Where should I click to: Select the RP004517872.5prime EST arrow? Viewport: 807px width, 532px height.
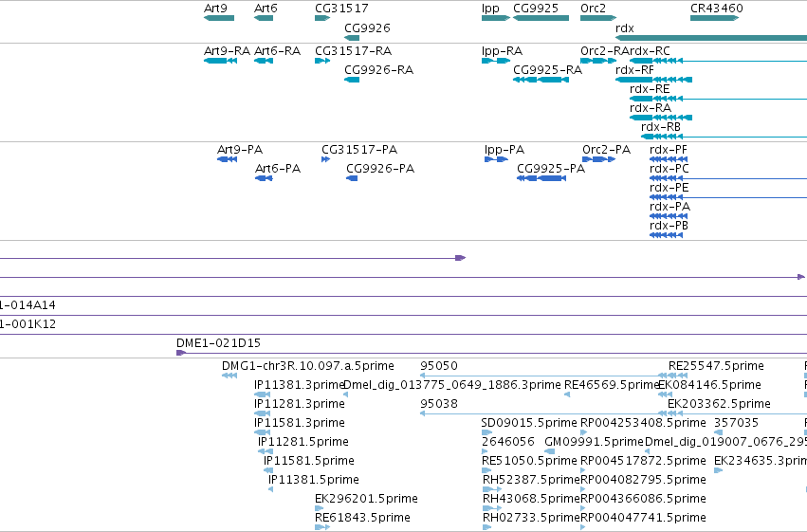(x=583, y=470)
